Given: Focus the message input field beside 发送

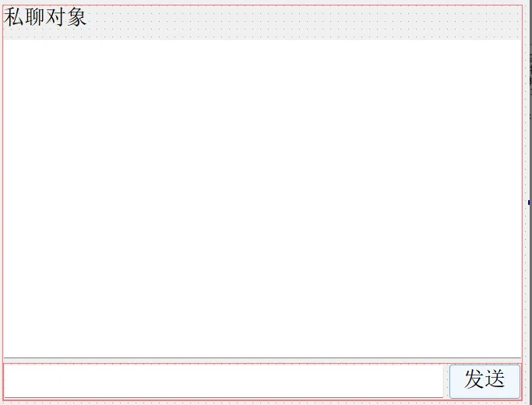Looking at the screenshot, I should [x=224, y=381].
